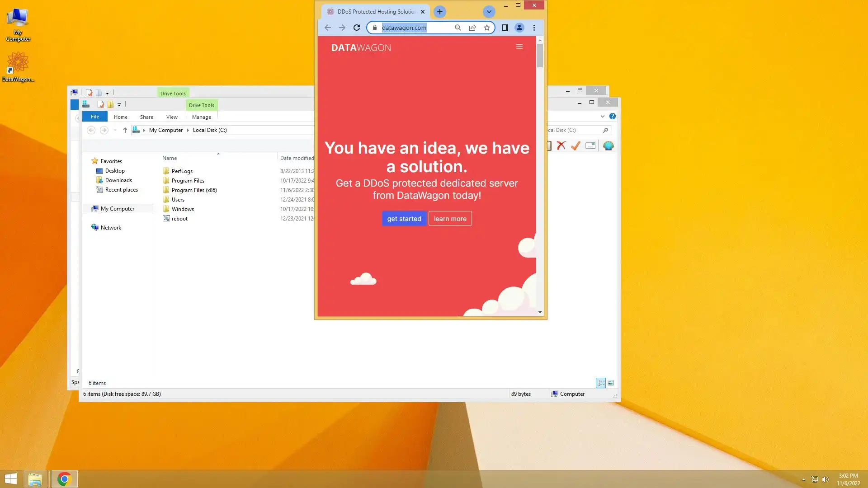Click the browser page's vertical scrollbar thumb
This screenshot has height=488, width=868.
(540, 56)
